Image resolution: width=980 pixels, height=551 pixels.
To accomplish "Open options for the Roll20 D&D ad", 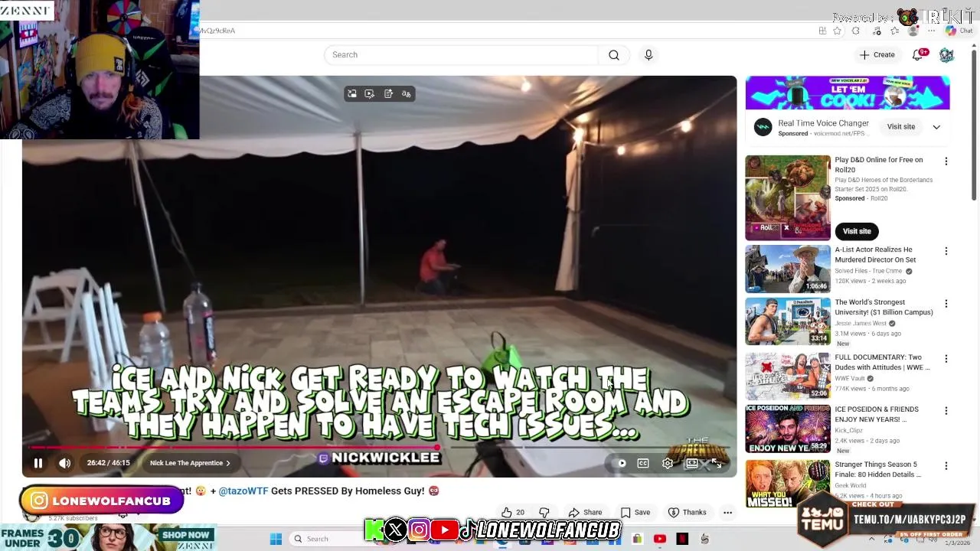I will click(946, 161).
